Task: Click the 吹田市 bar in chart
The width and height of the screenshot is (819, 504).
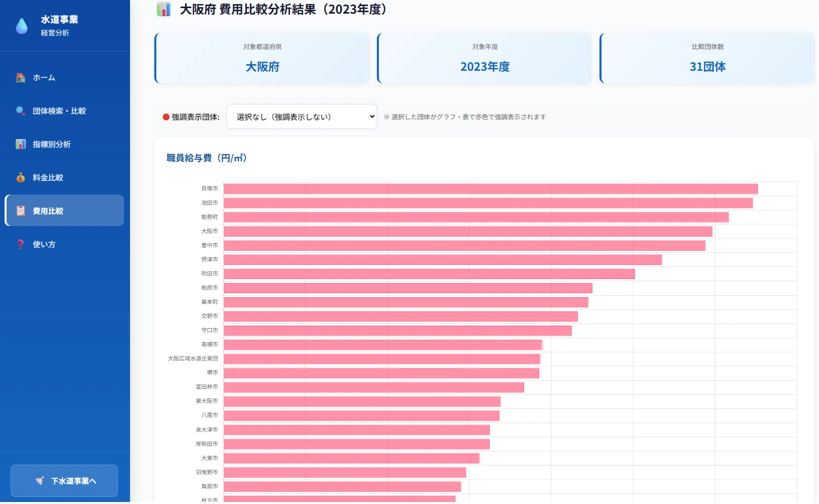Action: point(429,273)
